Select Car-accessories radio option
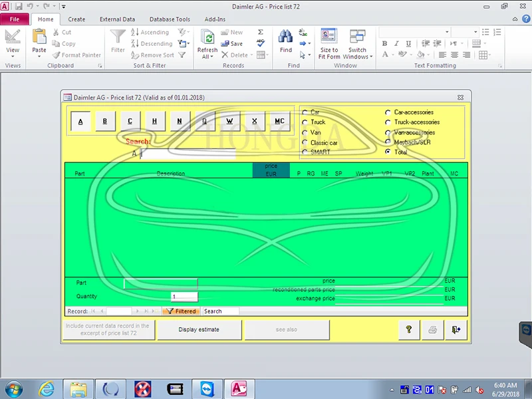The height and width of the screenshot is (399, 532). coord(388,112)
